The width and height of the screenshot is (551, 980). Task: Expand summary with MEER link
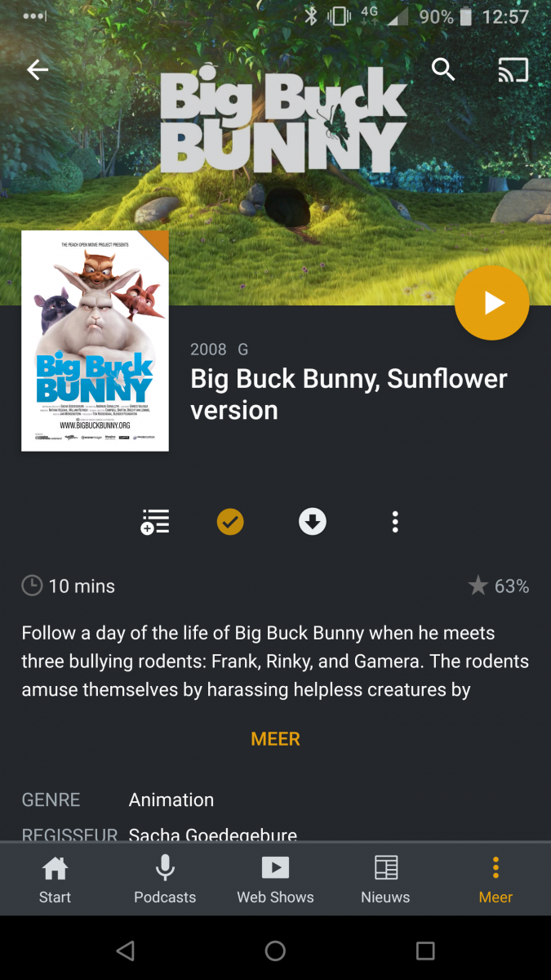276,739
